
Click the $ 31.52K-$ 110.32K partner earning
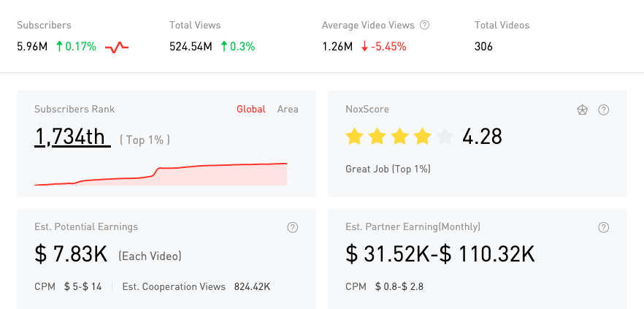440,254
